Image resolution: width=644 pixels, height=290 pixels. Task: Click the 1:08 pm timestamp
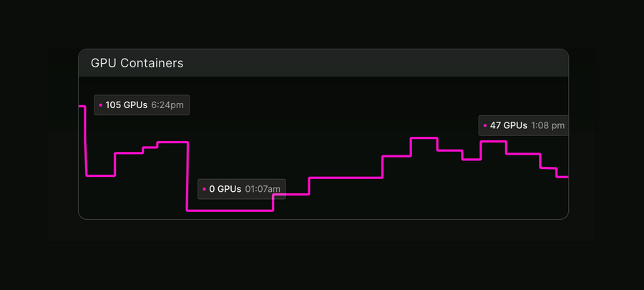click(x=547, y=125)
